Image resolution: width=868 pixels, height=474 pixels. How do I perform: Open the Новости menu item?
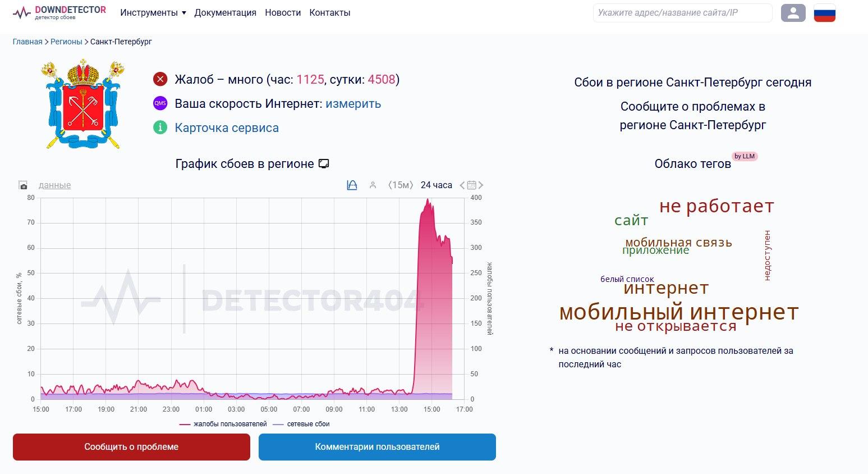click(x=283, y=13)
